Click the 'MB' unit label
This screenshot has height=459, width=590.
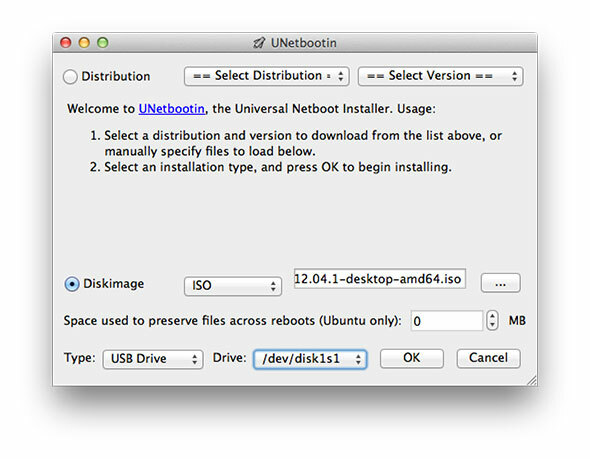pos(517,321)
